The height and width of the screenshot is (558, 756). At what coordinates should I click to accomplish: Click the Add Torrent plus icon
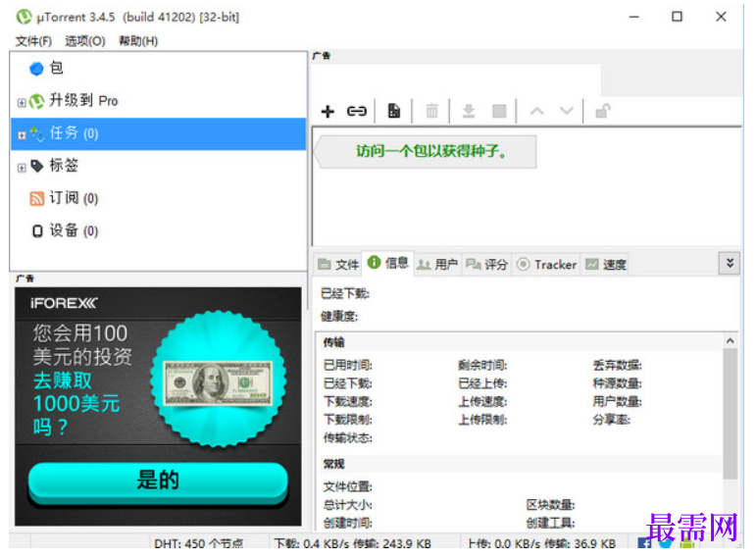pos(328,112)
